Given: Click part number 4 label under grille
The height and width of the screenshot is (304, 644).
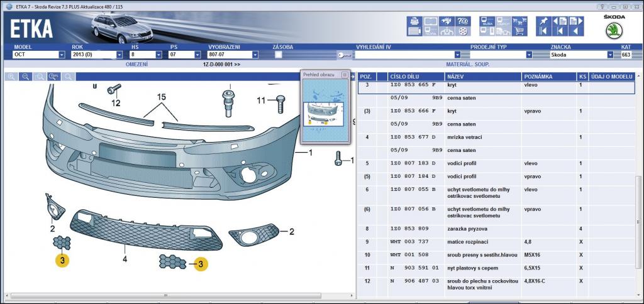Looking at the screenshot, I should click(x=125, y=259).
